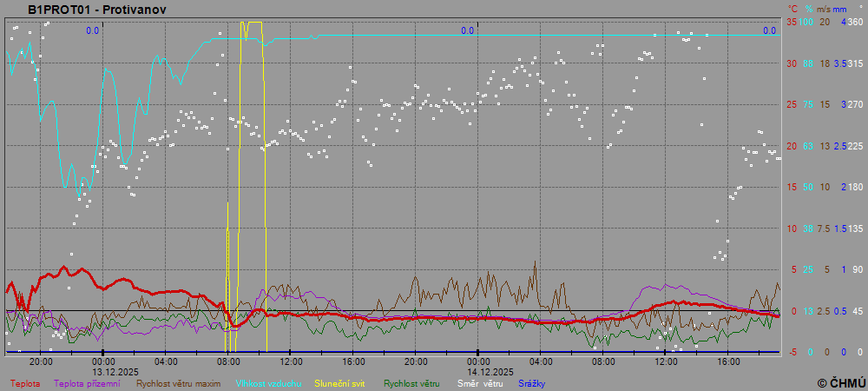
Task: Click the cyan % unit header
Action: coord(808,9)
